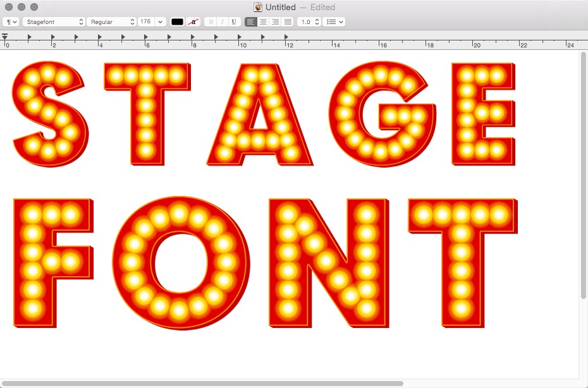Align text to the left
588x388 pixels.
(251, 21)
